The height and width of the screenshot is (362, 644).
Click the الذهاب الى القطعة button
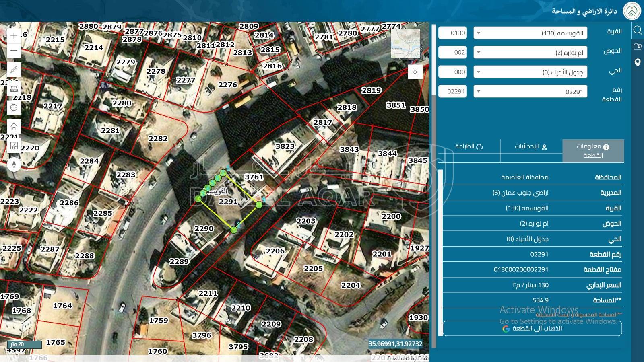tap(532, 328)
